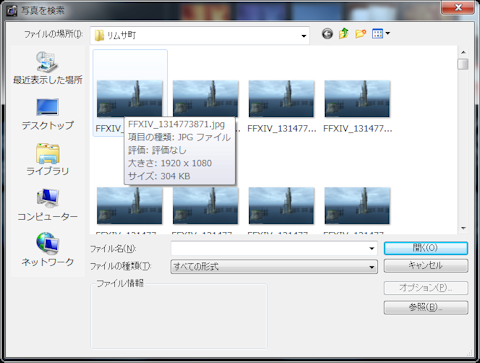Select the second thumbnail in second row
Screen dimensions: 480x363
tap(205, 206)
